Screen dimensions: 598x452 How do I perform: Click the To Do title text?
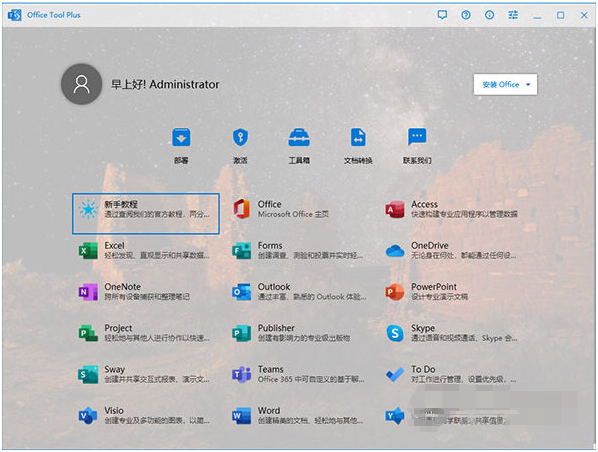(423, 369)
